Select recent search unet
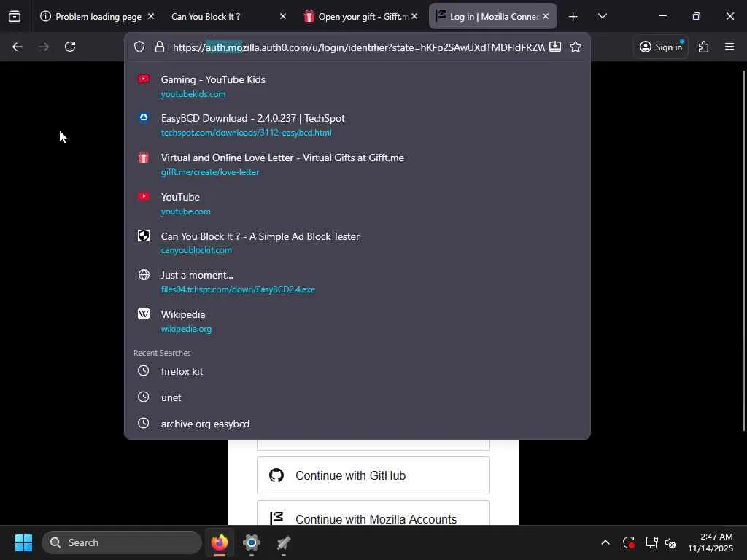Screen dimensions: 747x560 tap(357, 397)
